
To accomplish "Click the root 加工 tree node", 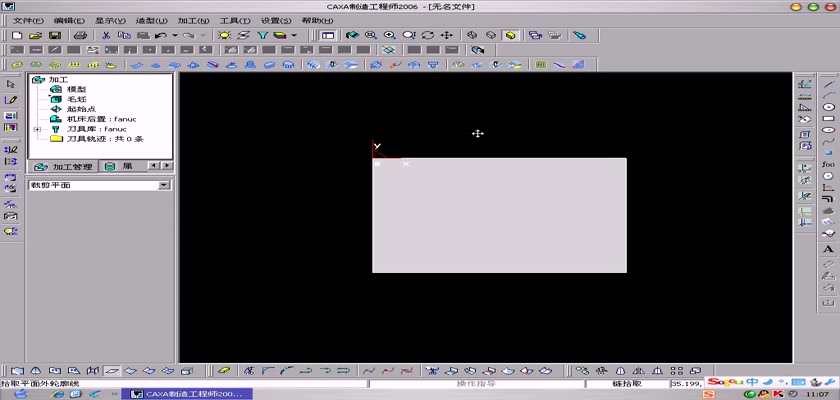I will click(x=58, y=79).
